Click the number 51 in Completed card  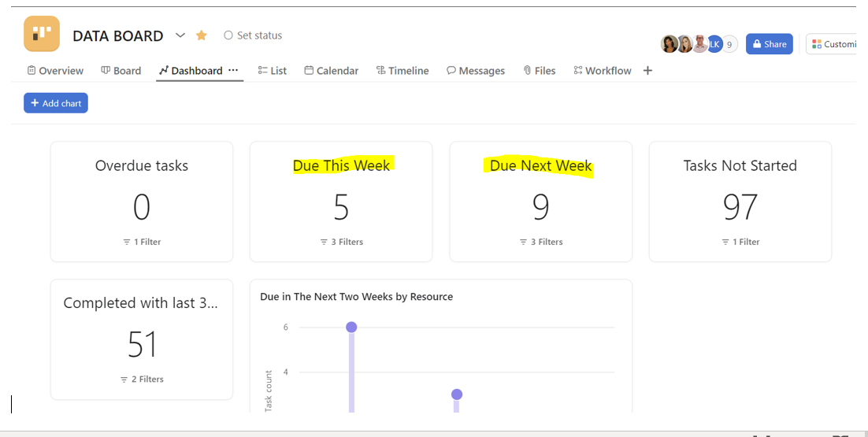pos(143,344)
